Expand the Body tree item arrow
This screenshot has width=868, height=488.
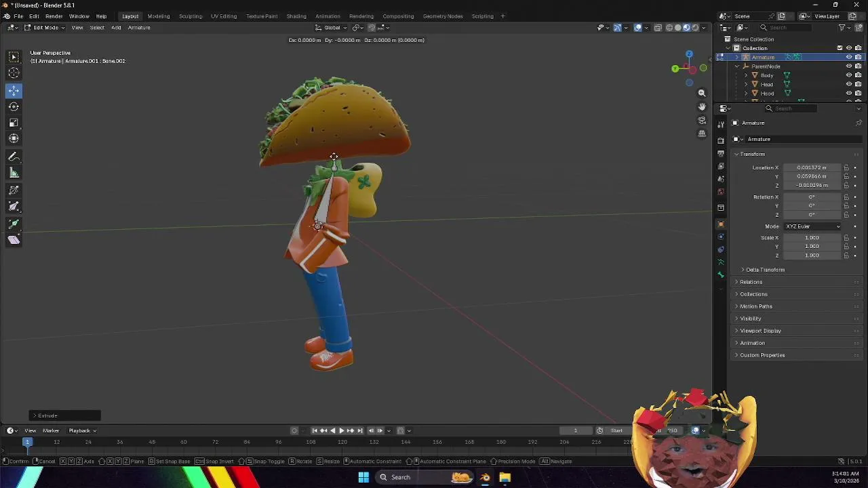click(x=747, y=75)
